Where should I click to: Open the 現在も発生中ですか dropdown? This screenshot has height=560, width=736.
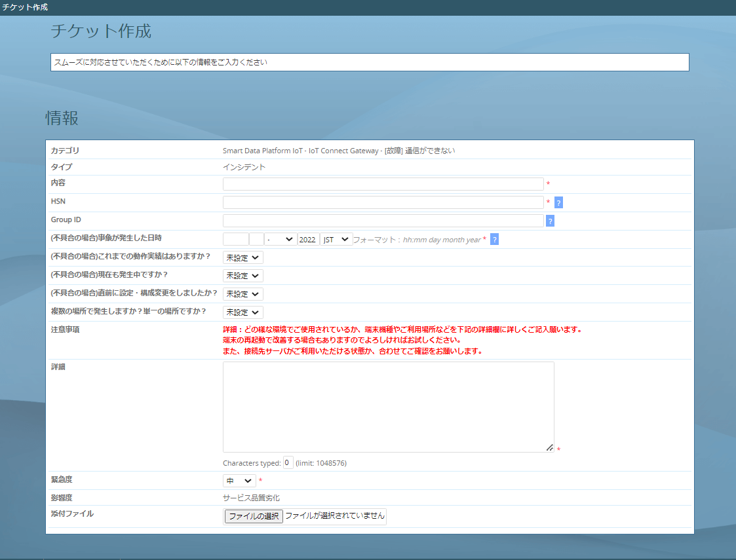pyautogui.click(x=242, y=276)
